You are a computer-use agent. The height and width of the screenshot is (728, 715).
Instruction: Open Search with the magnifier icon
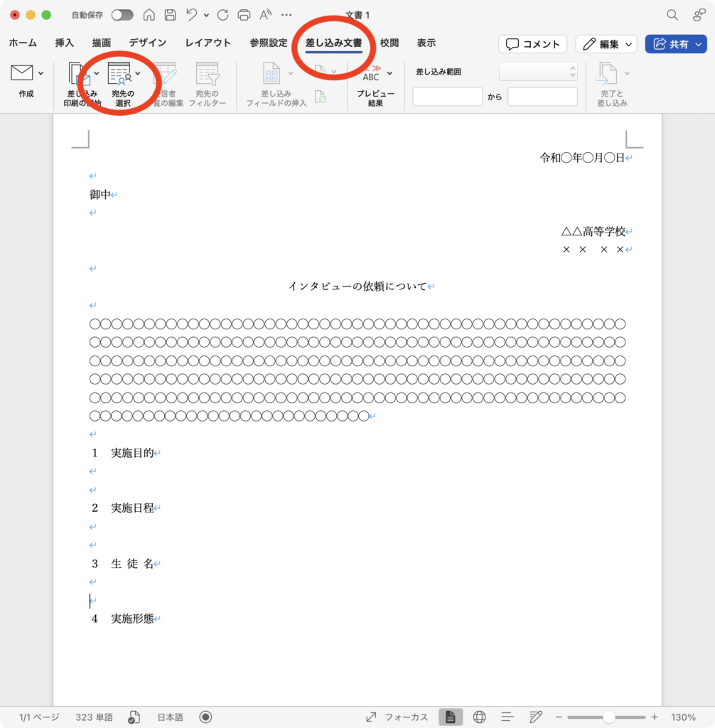coord(672,15)
